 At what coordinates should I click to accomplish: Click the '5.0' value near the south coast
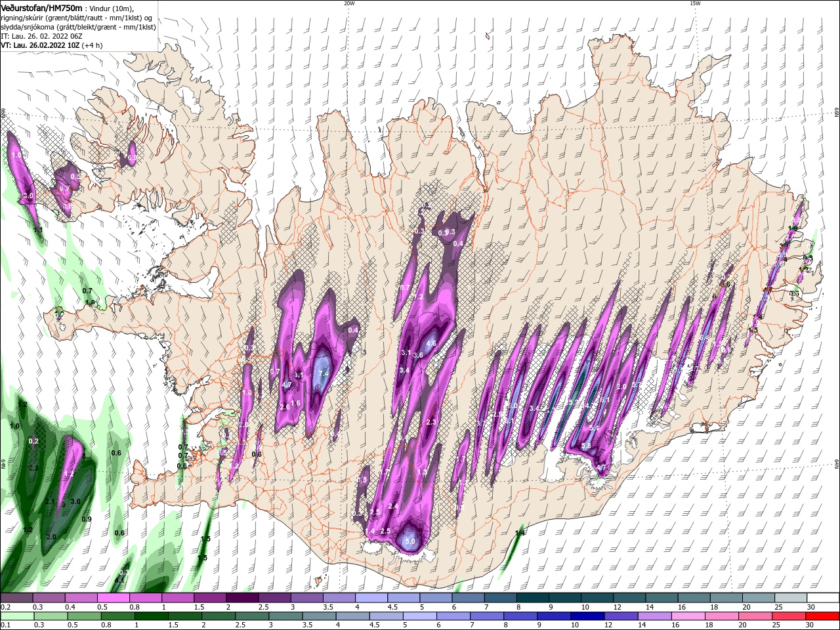(410, 542)
